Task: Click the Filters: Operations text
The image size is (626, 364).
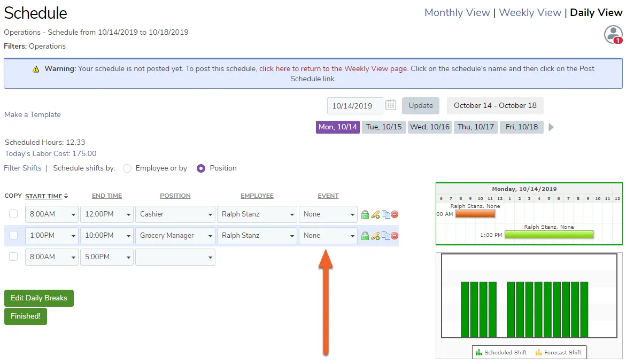Action: (x=35, y=47)
